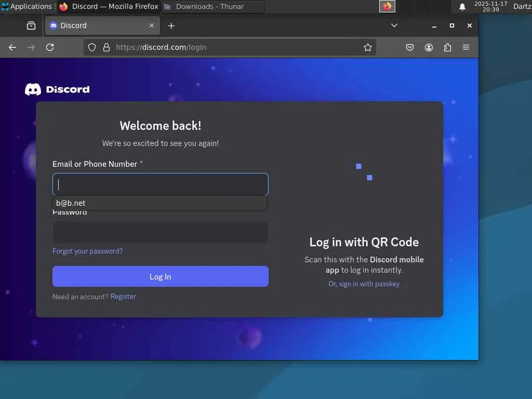
Task: Select the Discord browser tab
Action: pos(102,25)
